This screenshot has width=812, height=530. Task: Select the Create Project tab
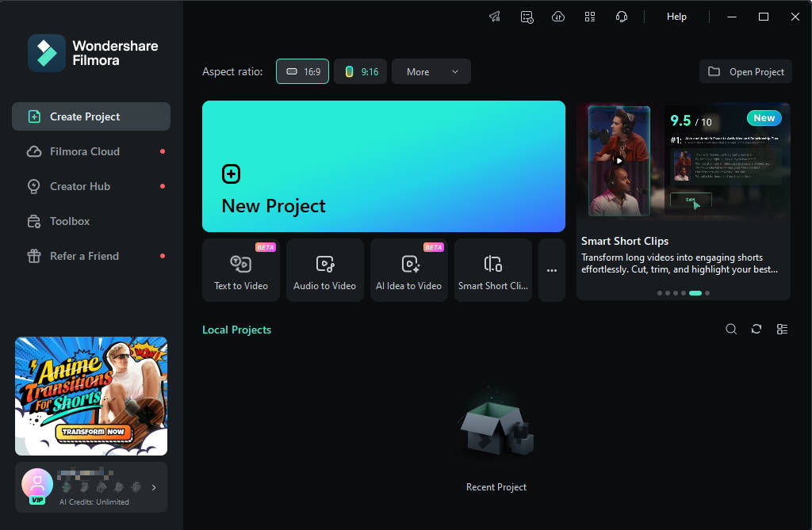tap(91, 116)
